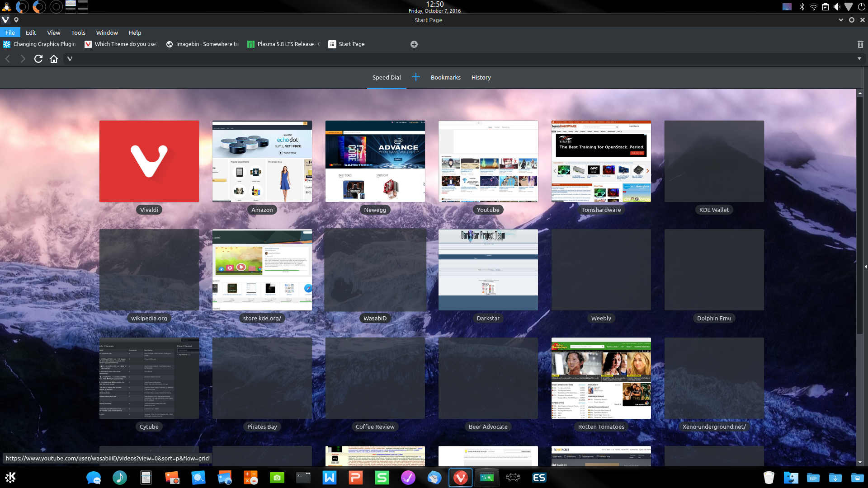
Task: Open the store.kde.org speed dial
Action: pyautogui.click(x=262, y=270)
